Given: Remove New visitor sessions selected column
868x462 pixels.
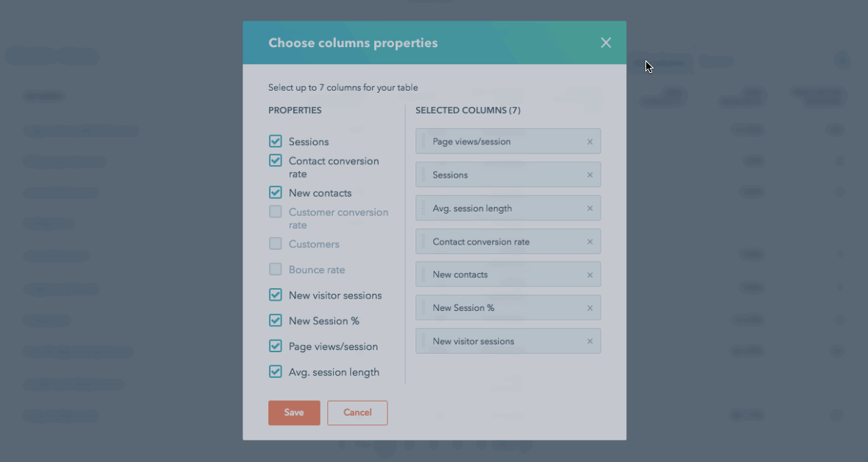Looking at the screenshot, I should 589,341.
